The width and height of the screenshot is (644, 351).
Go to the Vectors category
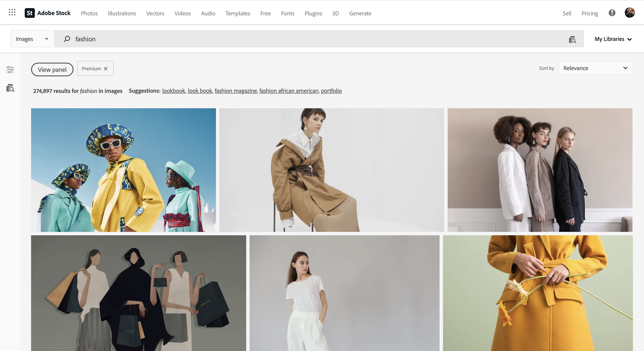coord(155,13)
